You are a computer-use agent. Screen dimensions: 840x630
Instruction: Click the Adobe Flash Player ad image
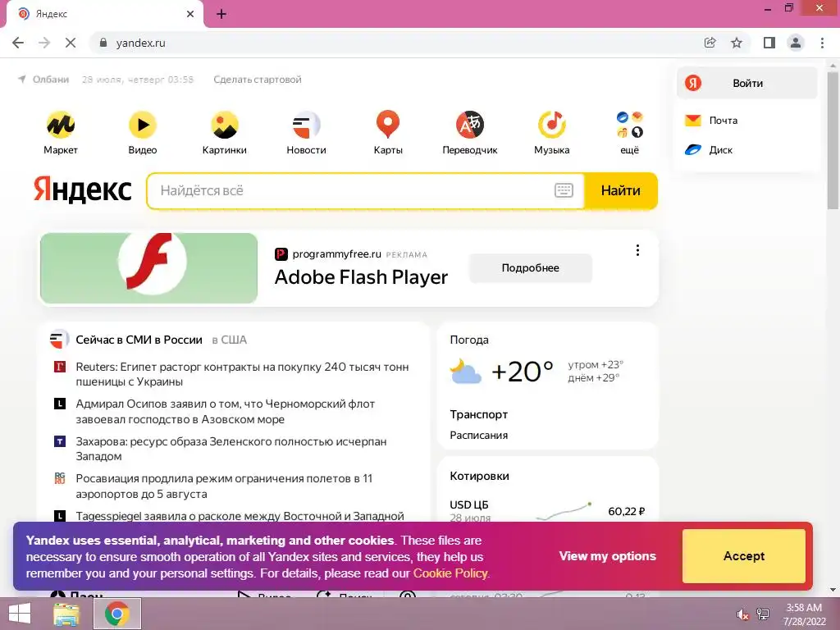(x=149, y=268)
